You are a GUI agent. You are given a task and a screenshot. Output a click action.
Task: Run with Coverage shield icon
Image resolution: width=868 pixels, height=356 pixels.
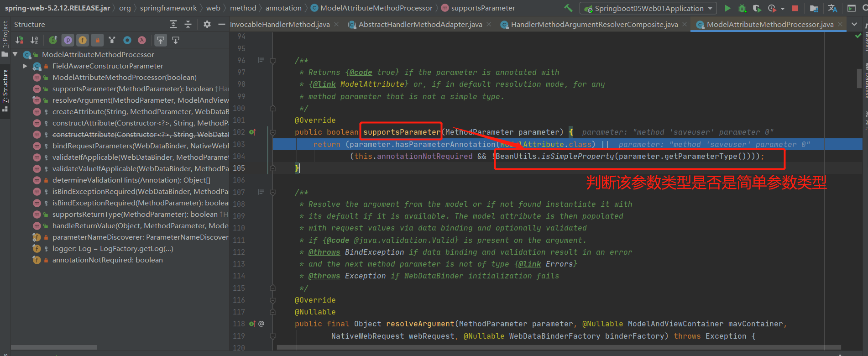coord(757,8)
